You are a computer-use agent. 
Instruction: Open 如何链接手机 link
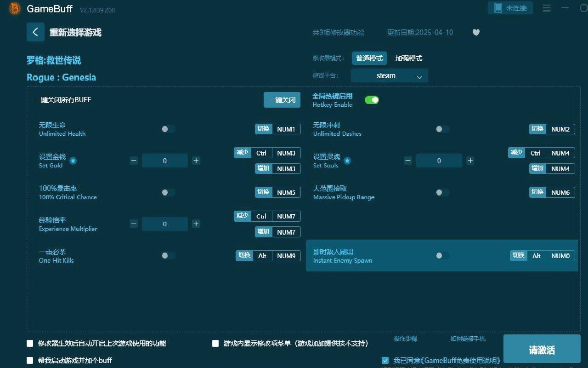click(468, 339)
